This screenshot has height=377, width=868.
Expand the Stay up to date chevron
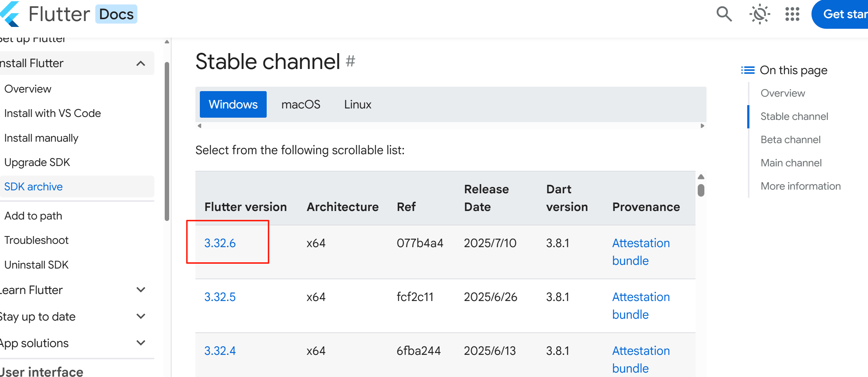click(x=141, y=317)
